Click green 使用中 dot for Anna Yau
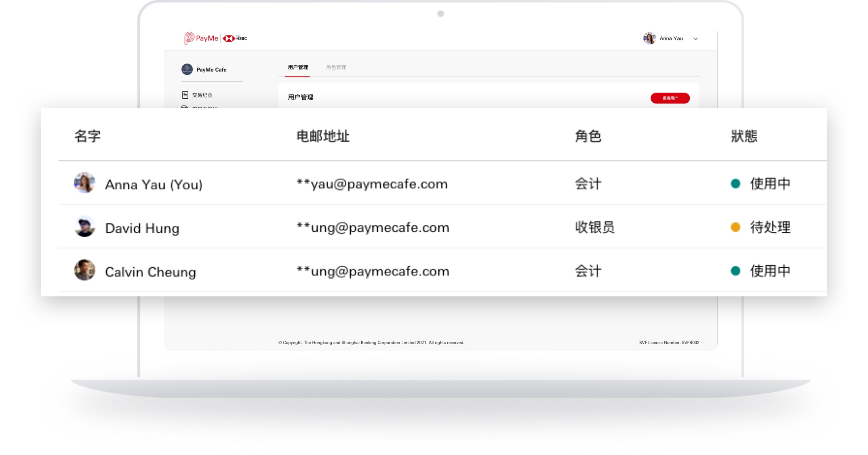Image resolution: width=868 pixels, height=455 pixels. click(x=735, y=184)
